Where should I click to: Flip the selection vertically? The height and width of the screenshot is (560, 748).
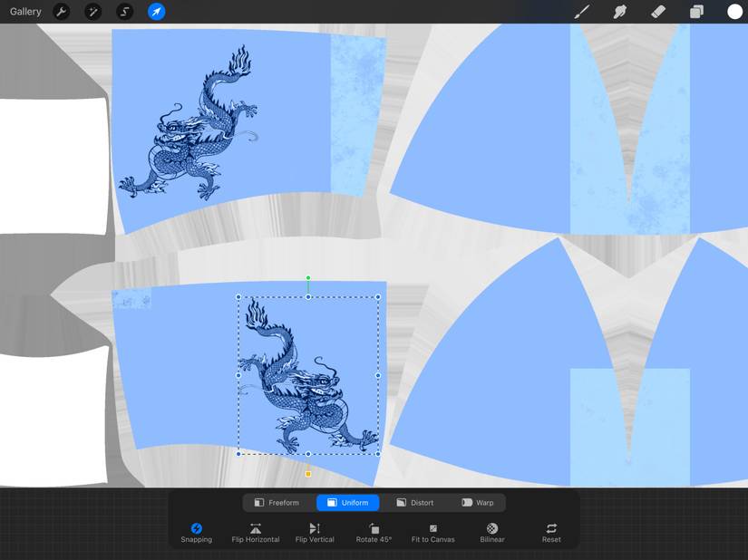click(x=315, y=533)
